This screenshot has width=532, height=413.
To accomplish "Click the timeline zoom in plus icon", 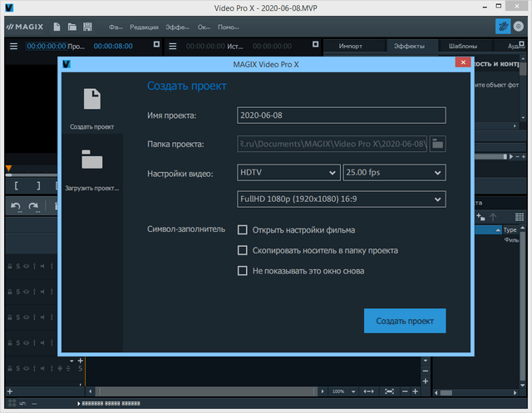I will (416, 391).
